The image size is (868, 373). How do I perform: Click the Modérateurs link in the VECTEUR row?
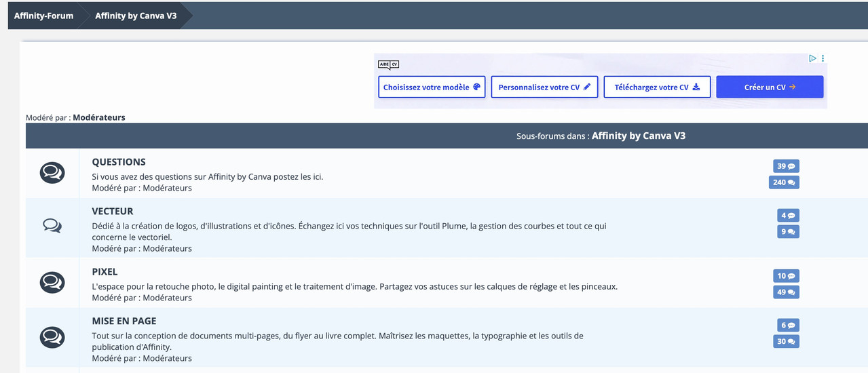167,248
